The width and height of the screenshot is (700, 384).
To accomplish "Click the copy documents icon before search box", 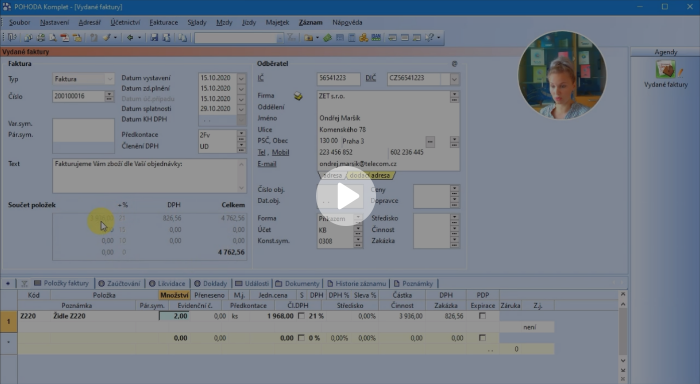I will click(x=183, y=38).
